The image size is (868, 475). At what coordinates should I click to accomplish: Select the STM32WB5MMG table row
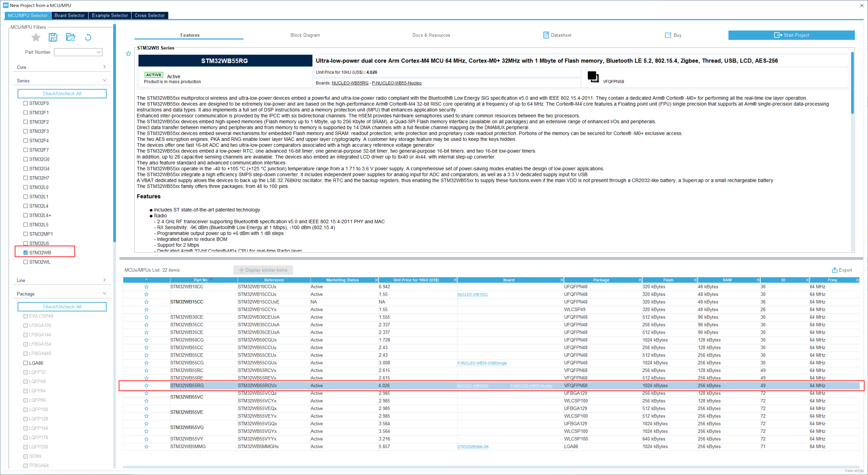coord(188,446)
